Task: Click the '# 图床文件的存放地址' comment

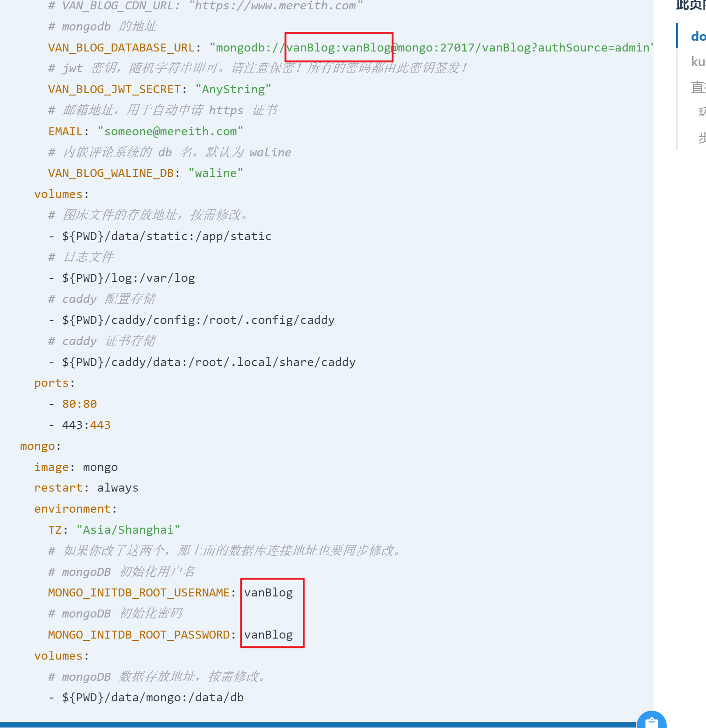Action: pyautogui.click(x=148, y=215)
